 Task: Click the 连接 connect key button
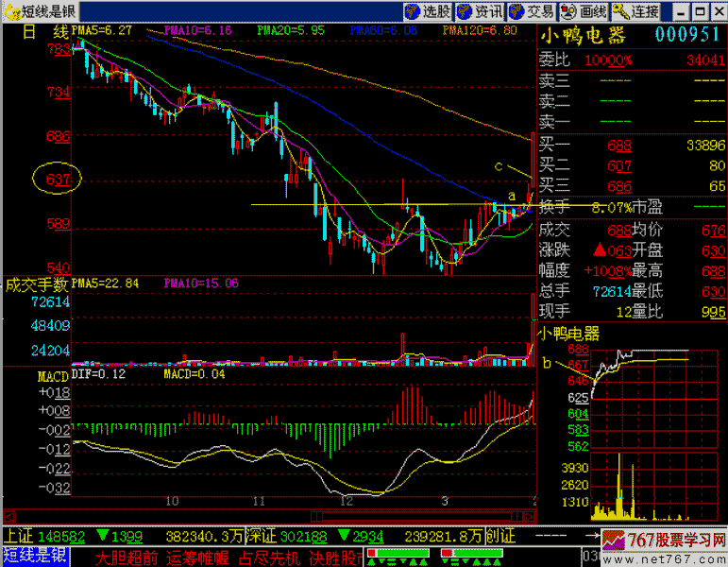[635, 11]
